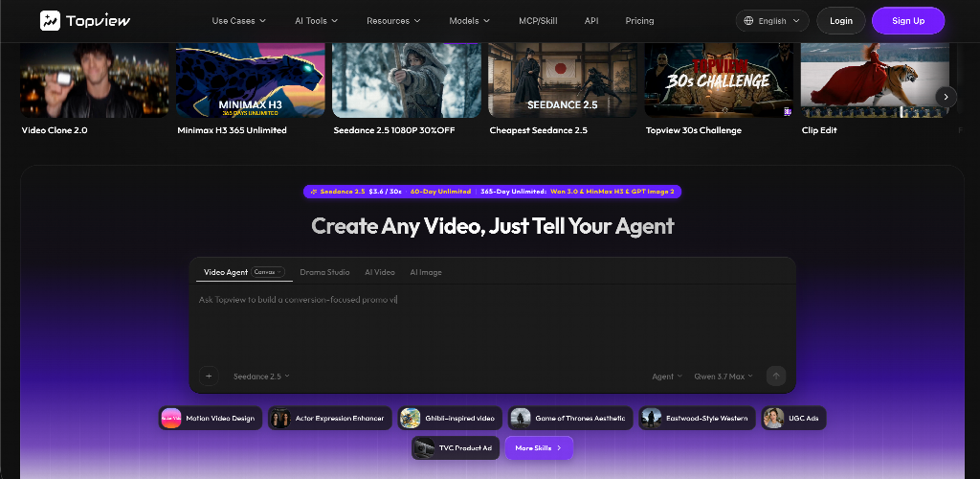Open the Topview 30s Challenge thumbnail
This screenshot has width=980, height=479.
(x=719, y=80)
